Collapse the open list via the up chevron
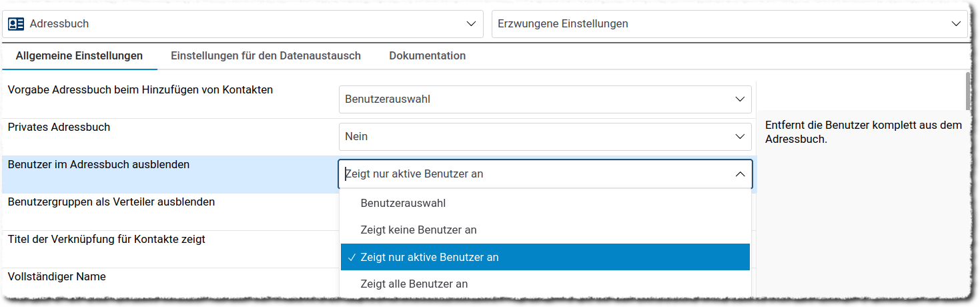 (739, 174)
